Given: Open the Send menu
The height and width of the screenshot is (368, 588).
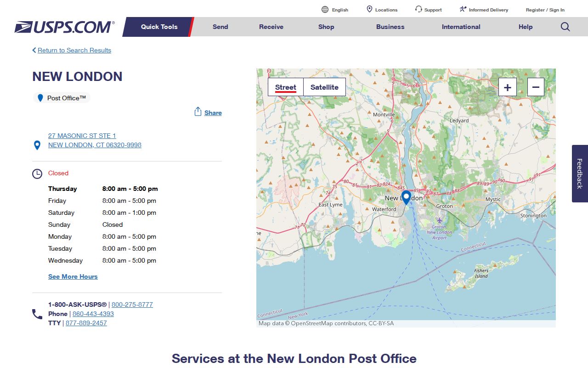Looking at the screenshot, I should coord(220,27).
